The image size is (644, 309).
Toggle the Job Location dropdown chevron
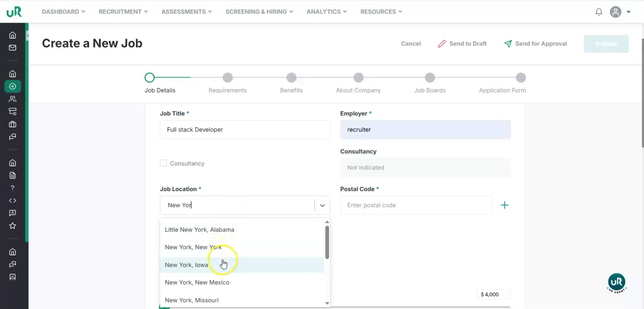322,205
